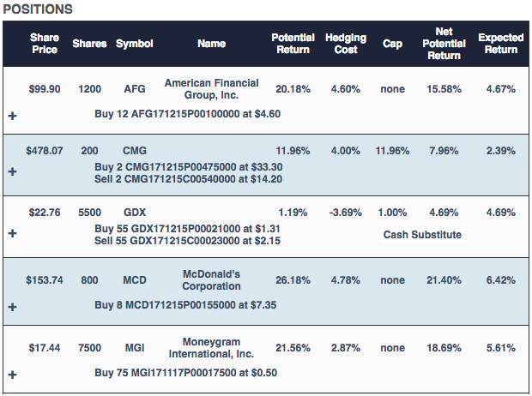Screen dimensions: 532x396
Task: Expand the GDX position row plus icon
Action: click(13, 233)
